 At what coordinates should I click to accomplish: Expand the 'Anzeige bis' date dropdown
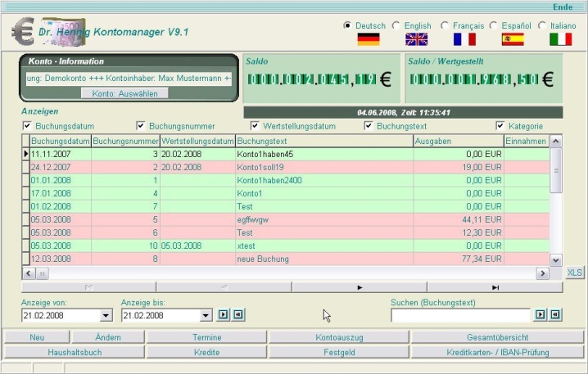click(x=205, y=315)
